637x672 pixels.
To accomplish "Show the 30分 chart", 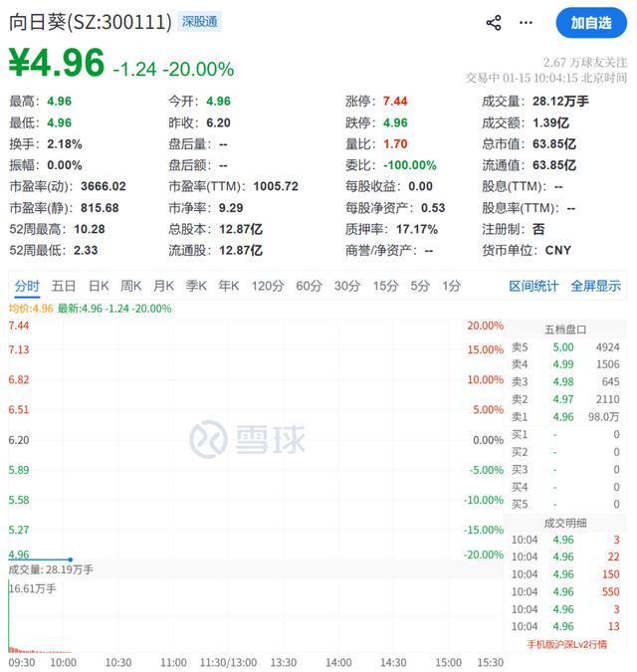I will [x=347, y=286].
